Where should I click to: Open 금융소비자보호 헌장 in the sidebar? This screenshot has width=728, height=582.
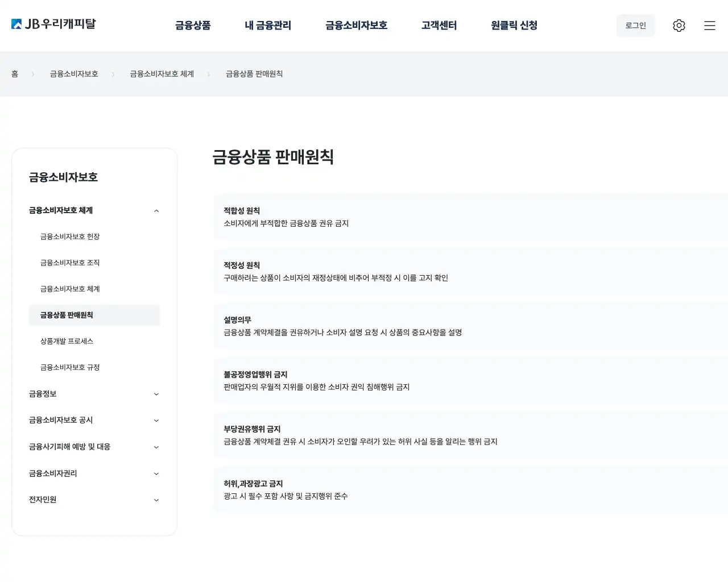pyautogui.click(x=70, y=236)
